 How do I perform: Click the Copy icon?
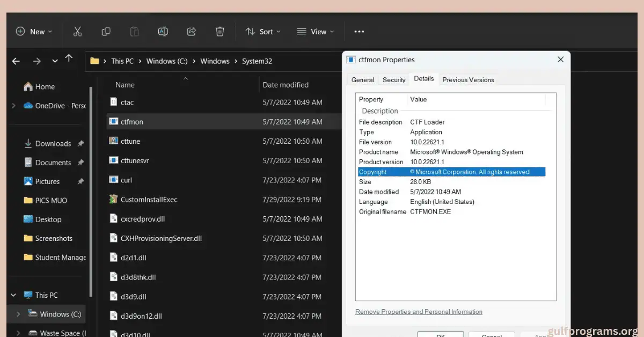(106, 31)
